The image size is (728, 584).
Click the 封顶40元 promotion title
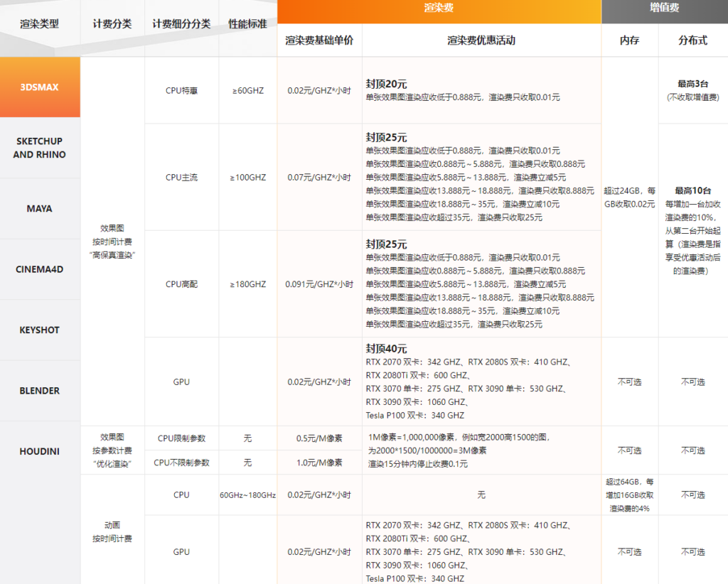click(x=386, y=348)
